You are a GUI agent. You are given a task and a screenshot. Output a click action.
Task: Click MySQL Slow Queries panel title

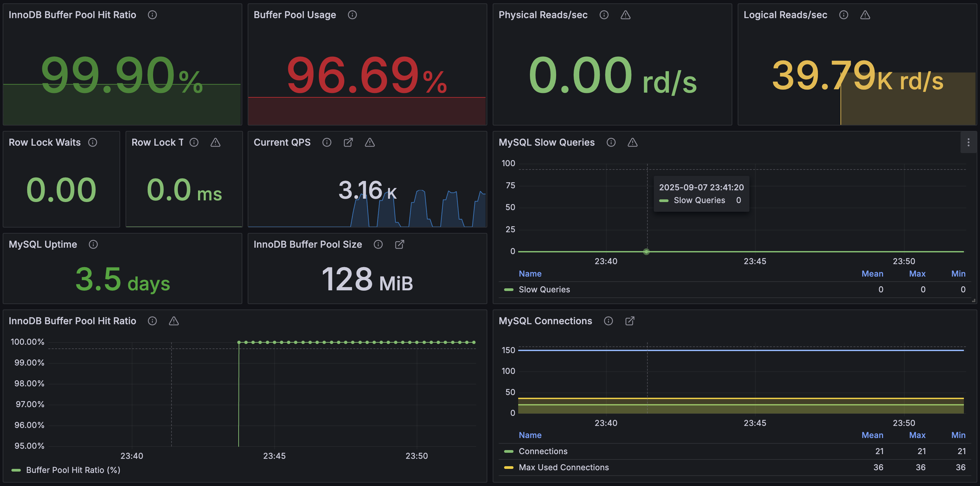pyautogui.click(x=546, y=142)
